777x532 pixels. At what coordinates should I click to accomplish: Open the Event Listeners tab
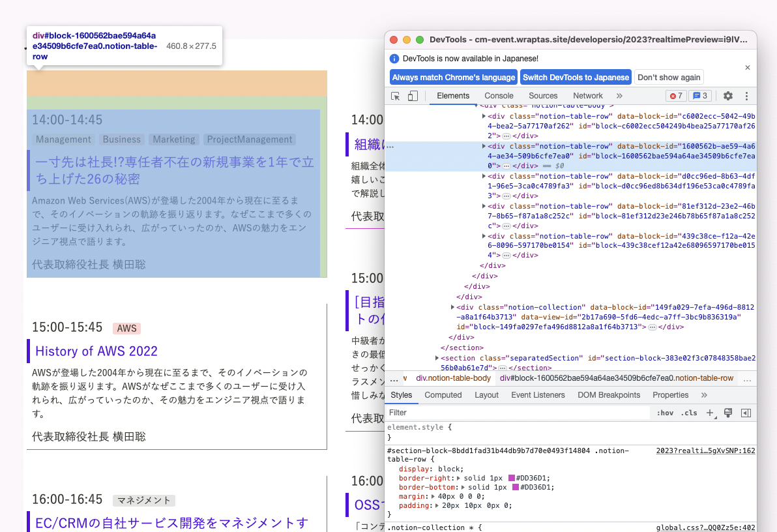(x=538, y=395)
